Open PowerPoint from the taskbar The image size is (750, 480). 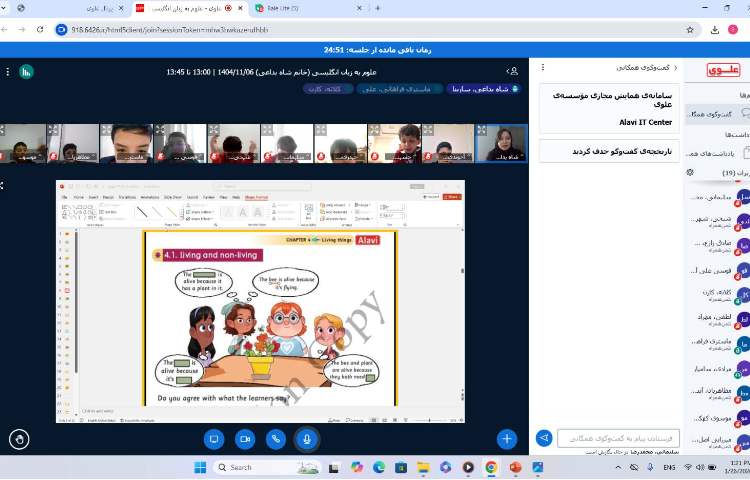click(x=515, y=467)
